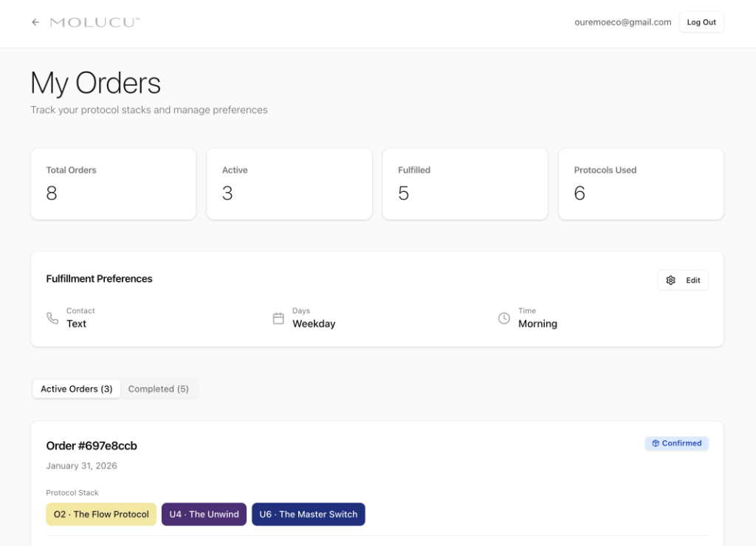Click the back arrow icon
Viewport: 756px width, 546px height.
[x=35, y=22]
